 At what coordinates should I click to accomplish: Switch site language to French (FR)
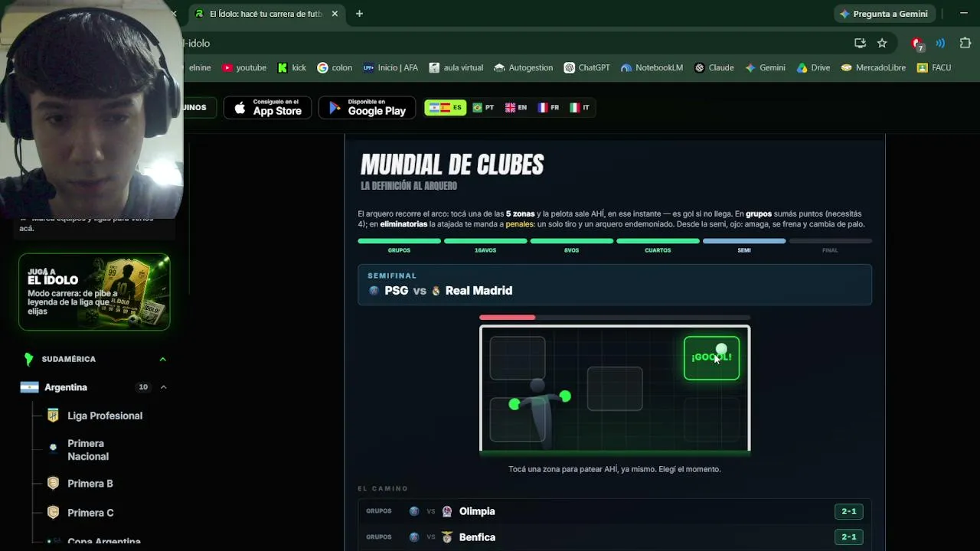click(x=548, y=108)
